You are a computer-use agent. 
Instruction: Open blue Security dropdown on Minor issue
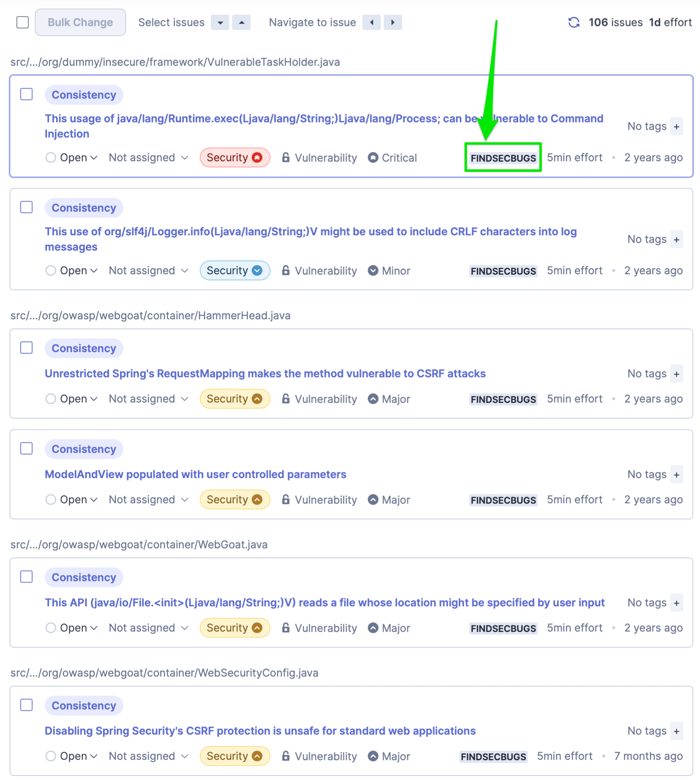coord(235,271)
